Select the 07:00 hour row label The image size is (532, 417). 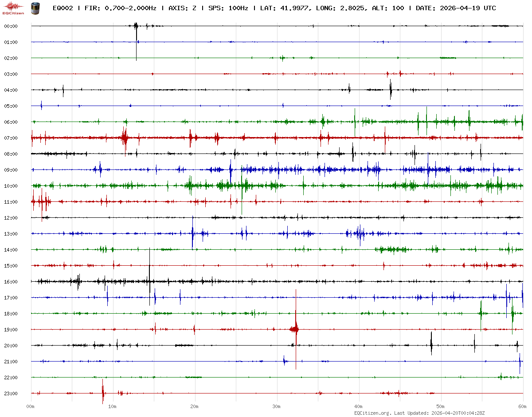point(11,138)
